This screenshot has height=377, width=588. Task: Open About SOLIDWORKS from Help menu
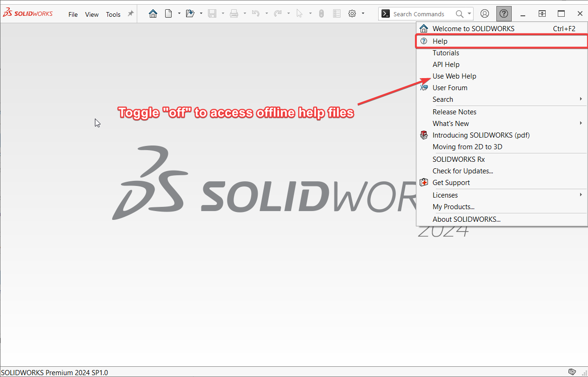pyautogui.click(x=466, y=219)
